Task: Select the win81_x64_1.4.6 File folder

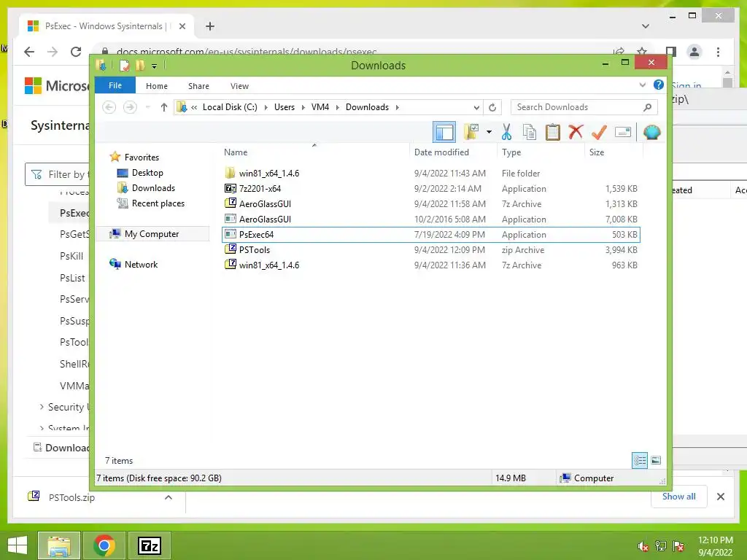Action: [430, 174]
